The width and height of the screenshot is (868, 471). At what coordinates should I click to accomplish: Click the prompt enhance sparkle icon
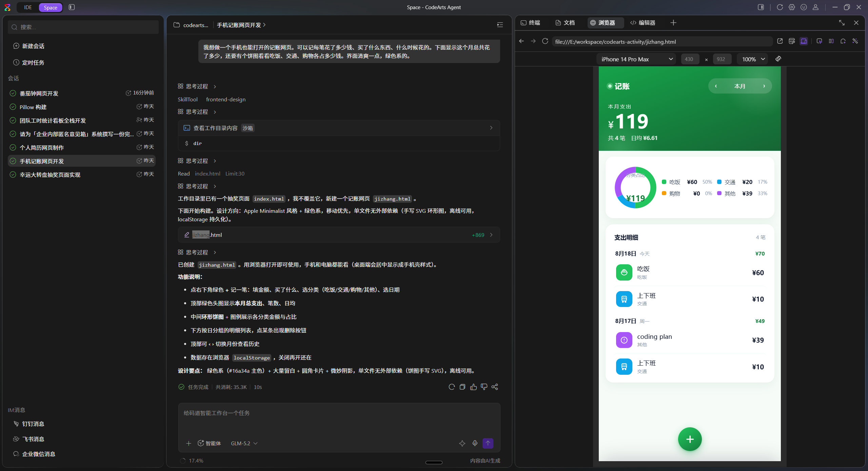[462, 443]
